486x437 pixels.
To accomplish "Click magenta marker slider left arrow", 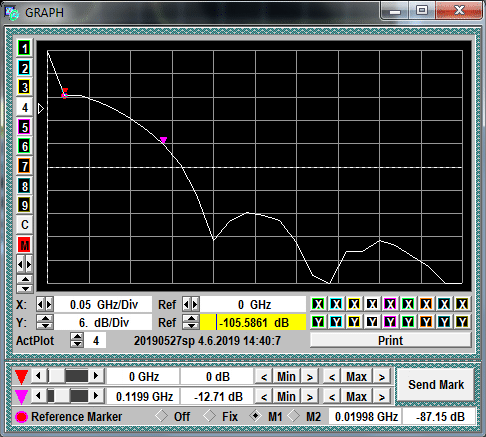I will (38, 396).
